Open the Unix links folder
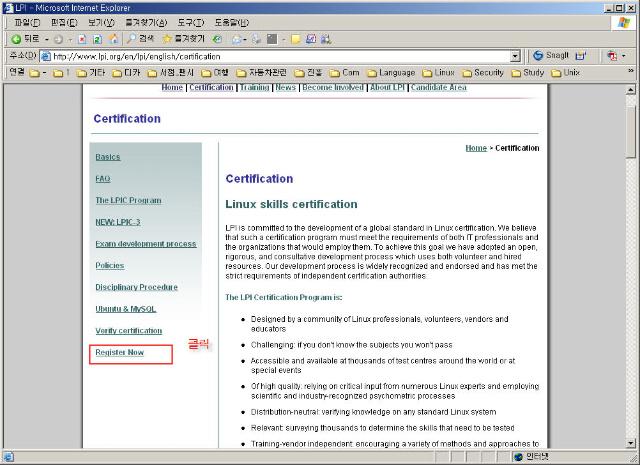 [565, 73]
